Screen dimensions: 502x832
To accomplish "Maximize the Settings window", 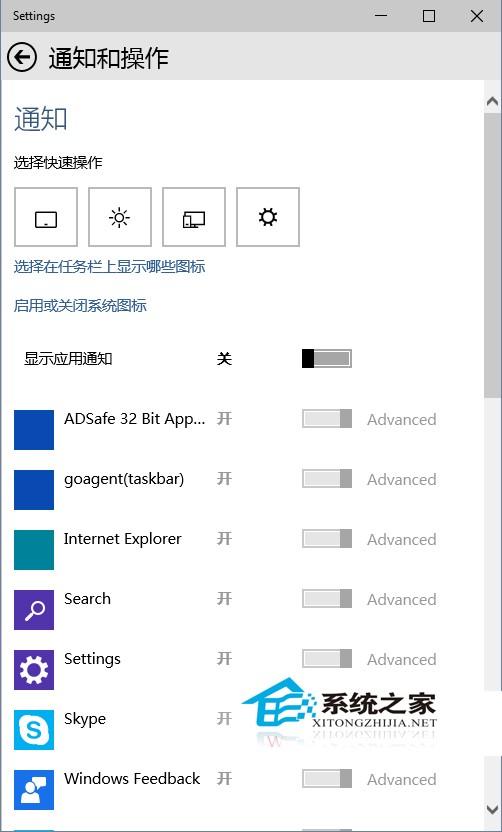I will coord(429,16).
